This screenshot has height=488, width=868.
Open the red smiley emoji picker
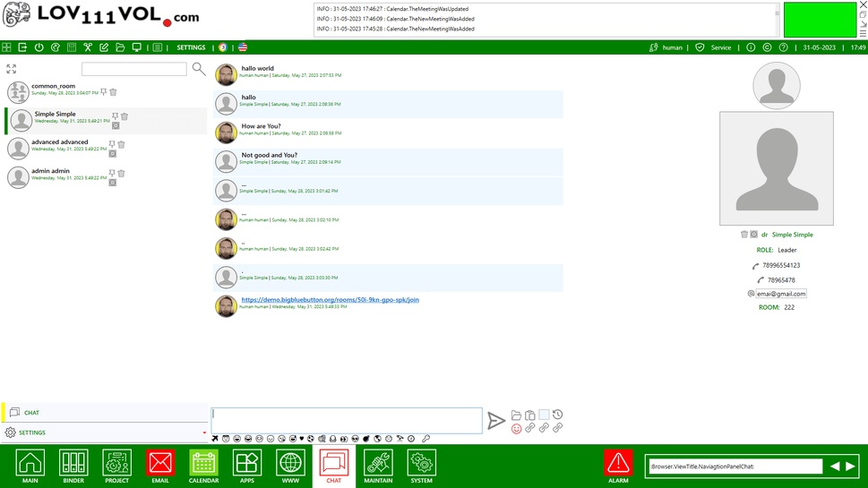pos(516,428)
